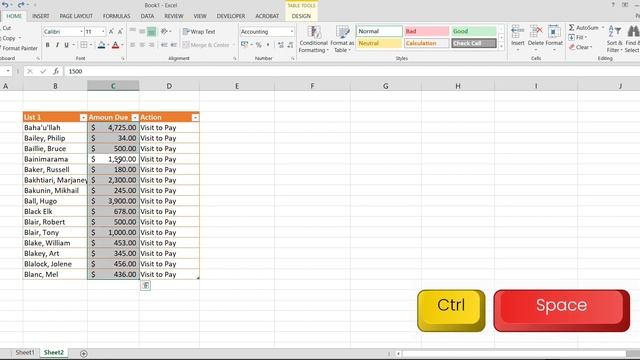Expand AutoSum dropdown arrow
This screenshot has width=640, height=360.
coord(603,27)
